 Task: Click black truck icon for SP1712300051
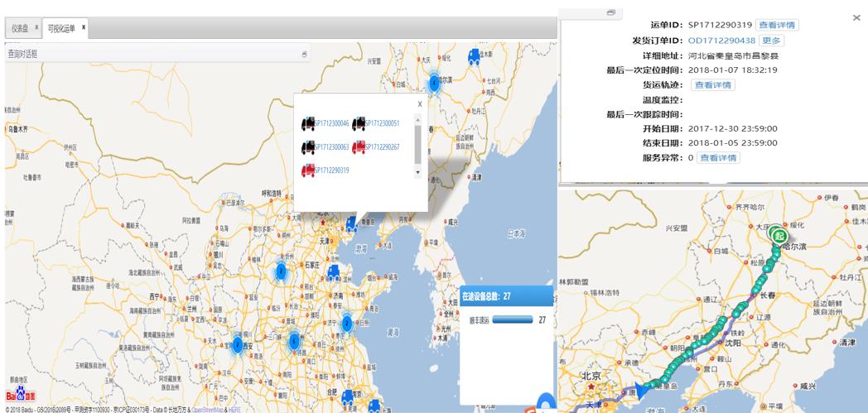click(x=359, y=123)
